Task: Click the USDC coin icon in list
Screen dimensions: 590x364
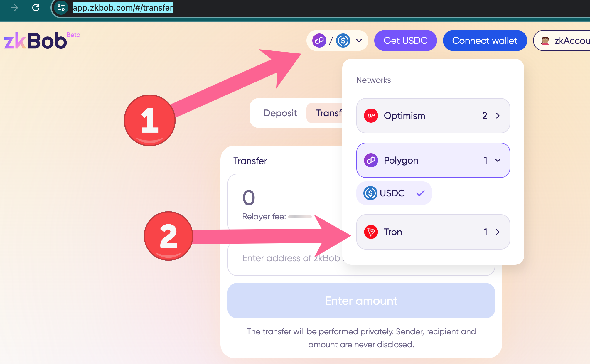Action: click(x=370, y=193)
